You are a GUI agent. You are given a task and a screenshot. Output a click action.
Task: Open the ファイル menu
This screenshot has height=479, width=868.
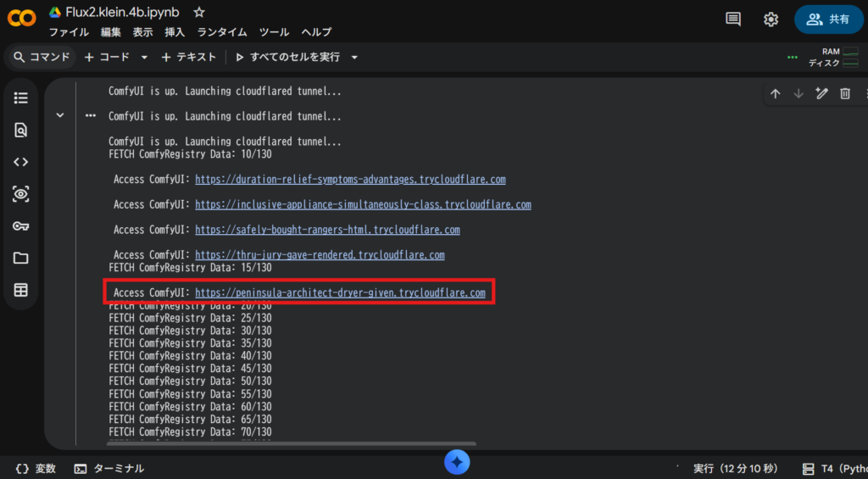[69, 32]
